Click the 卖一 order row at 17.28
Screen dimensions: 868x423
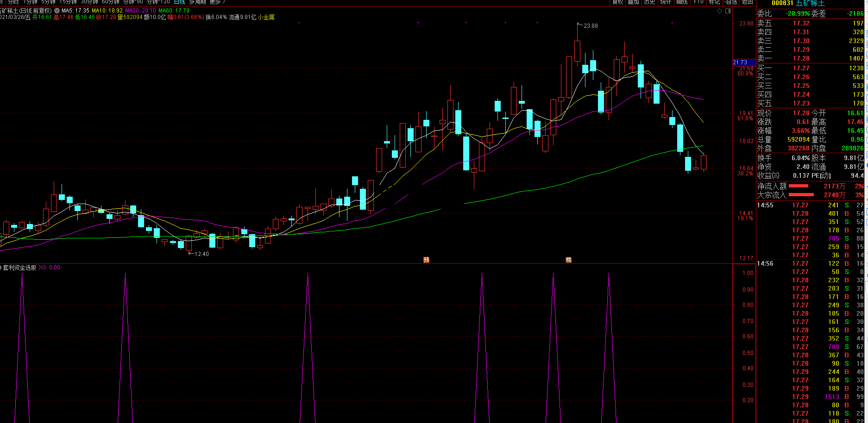810,58
